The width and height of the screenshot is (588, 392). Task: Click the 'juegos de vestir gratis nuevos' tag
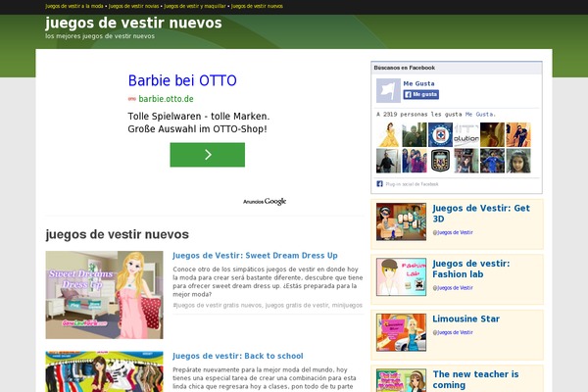tap(218, 306)
